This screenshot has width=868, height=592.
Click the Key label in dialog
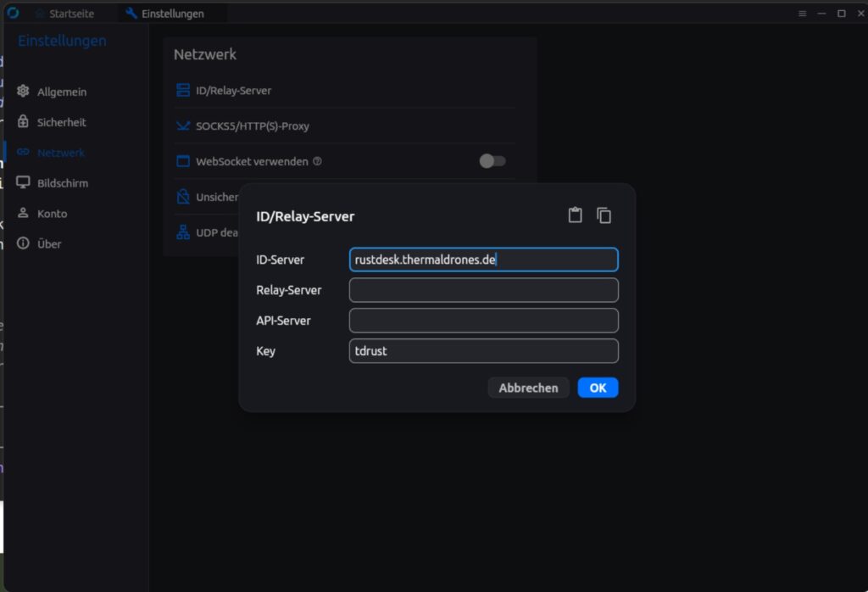pos(265,351)
